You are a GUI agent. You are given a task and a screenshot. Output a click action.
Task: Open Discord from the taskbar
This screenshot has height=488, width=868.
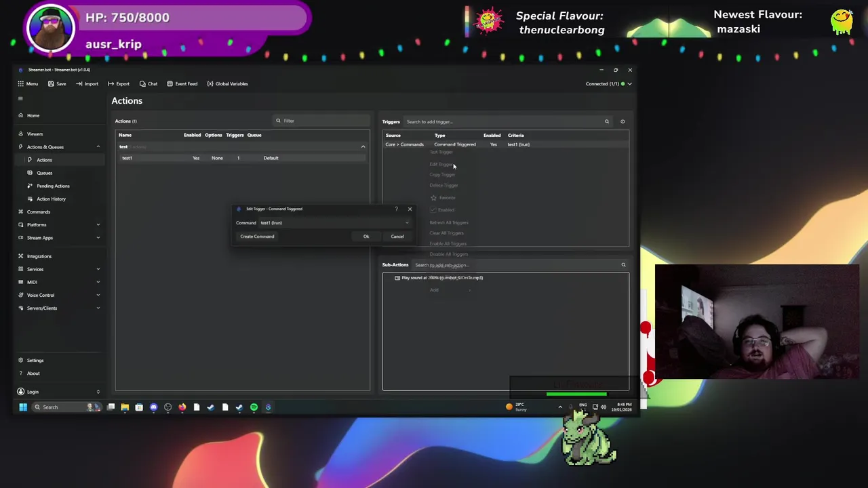pyautogui.click(x=153, y=407)
